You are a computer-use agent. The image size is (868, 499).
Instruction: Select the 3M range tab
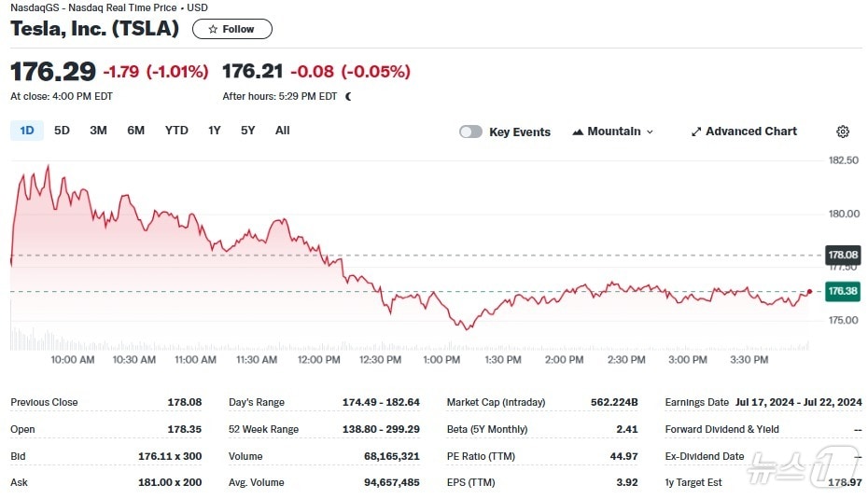point(98,131)
